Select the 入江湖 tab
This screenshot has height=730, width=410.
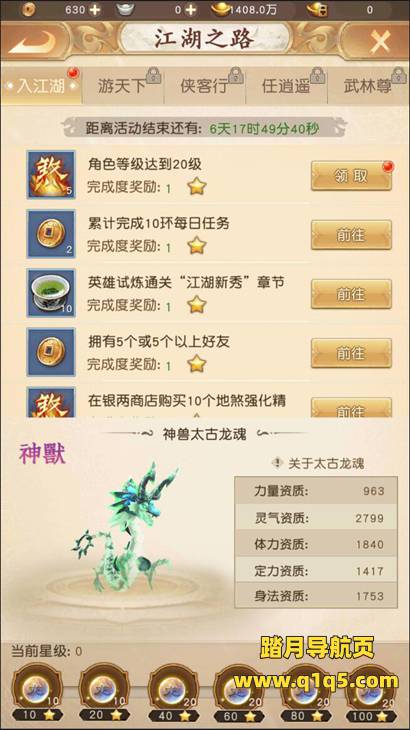(x=41, y=86)
